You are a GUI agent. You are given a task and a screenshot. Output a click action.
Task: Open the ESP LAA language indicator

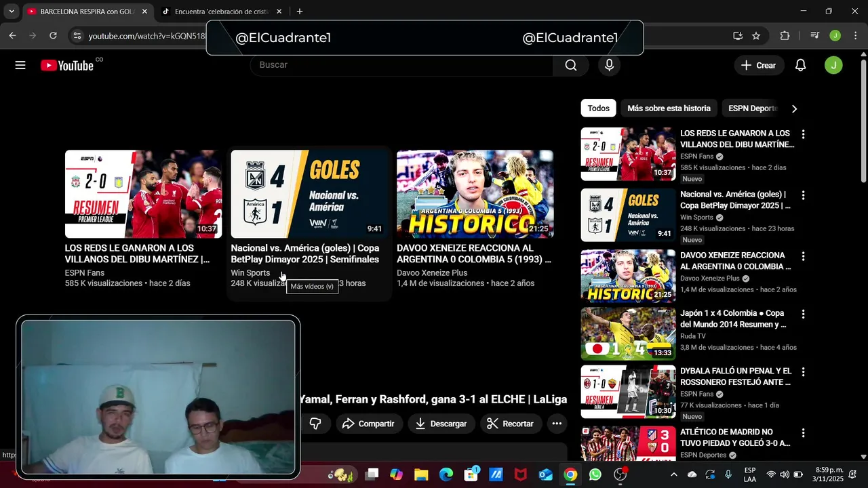[x=750, y=474]
